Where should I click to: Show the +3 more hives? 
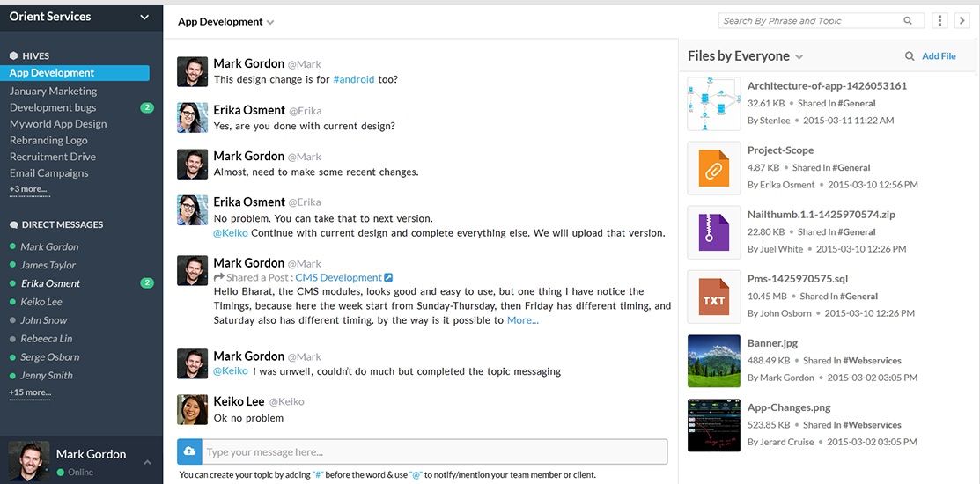click(29, 189)
